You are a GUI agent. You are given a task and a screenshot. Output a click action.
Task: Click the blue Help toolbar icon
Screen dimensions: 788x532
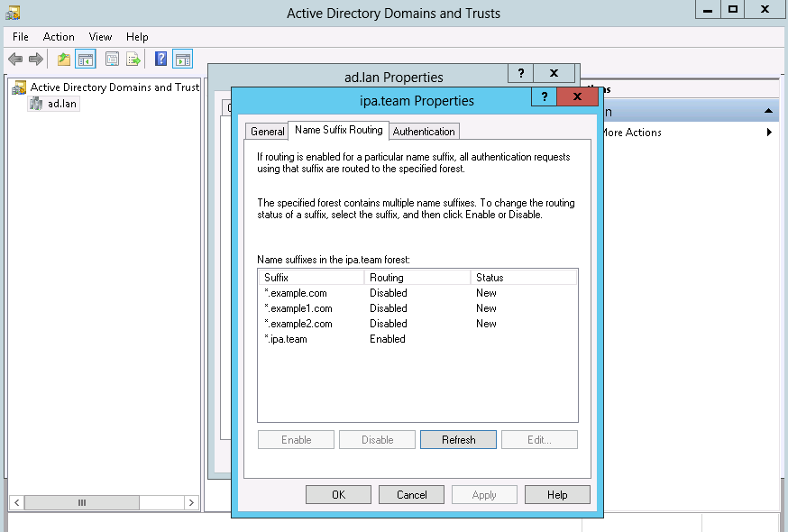point(160,60)
